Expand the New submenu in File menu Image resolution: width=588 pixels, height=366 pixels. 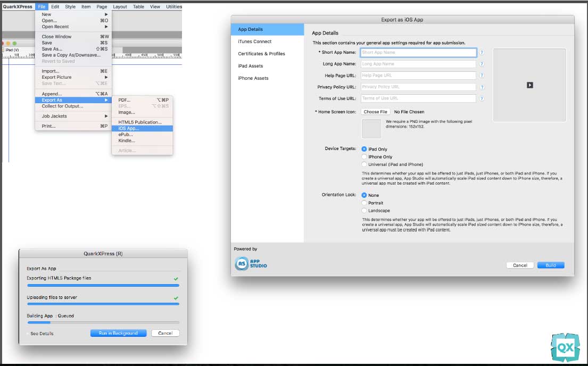[x=73, y=14]
